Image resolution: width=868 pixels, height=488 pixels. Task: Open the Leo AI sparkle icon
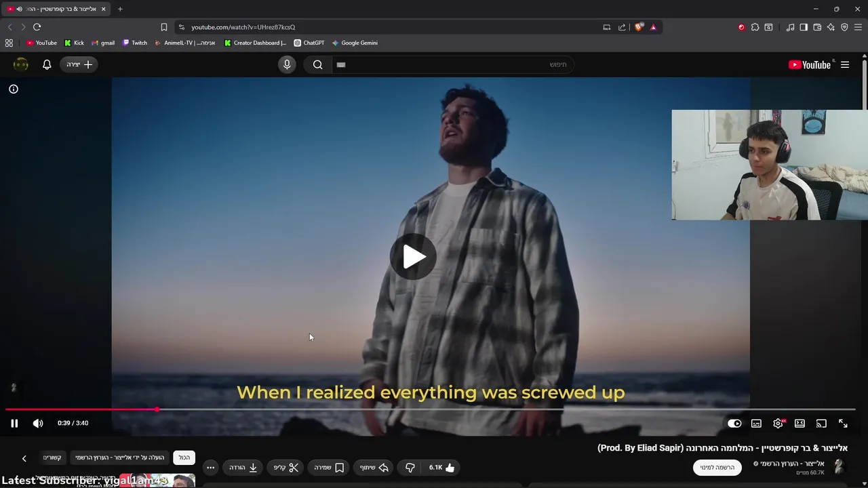coord(831,27)
